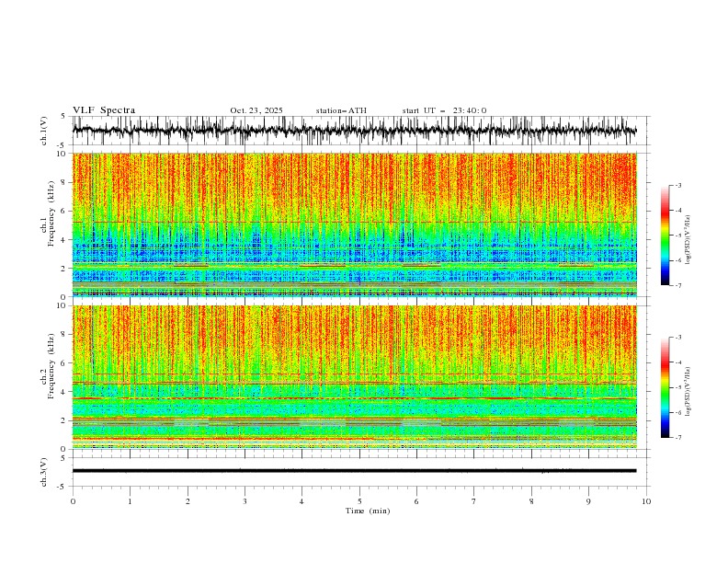728x563 pixels.
Task: Click the time axis tick label '0'
Action: pos(73,501)
